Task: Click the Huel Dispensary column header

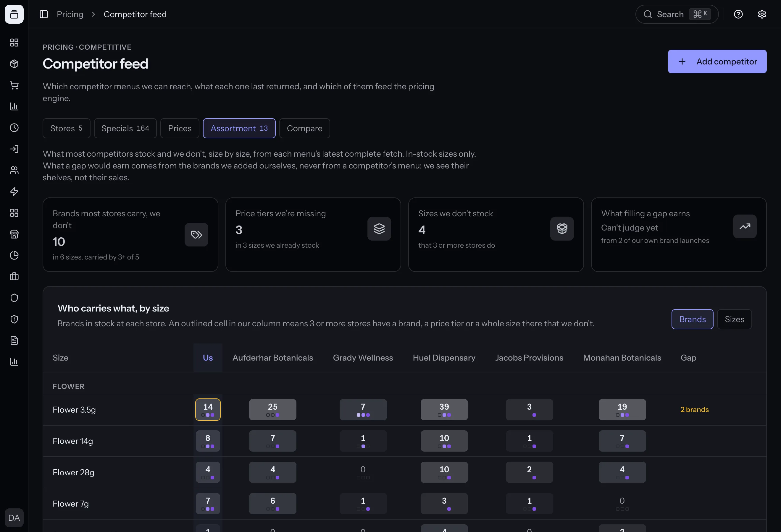Action: pyautogui.click(x=444, y=358)
